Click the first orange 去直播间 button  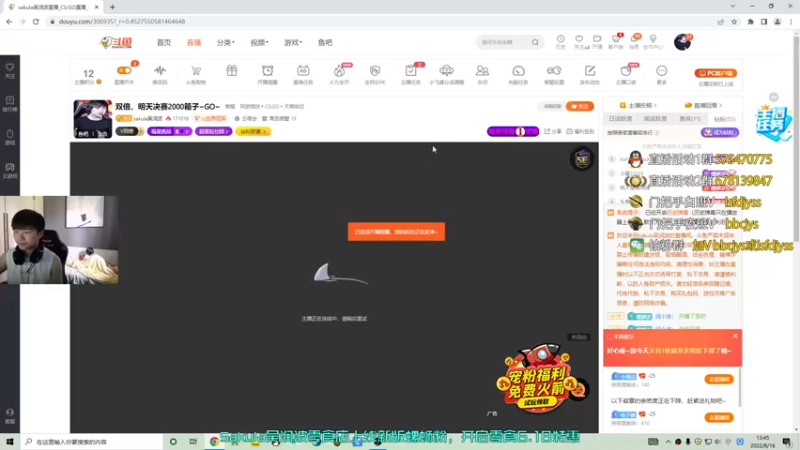pyautogui.click(x=719, y=379)
